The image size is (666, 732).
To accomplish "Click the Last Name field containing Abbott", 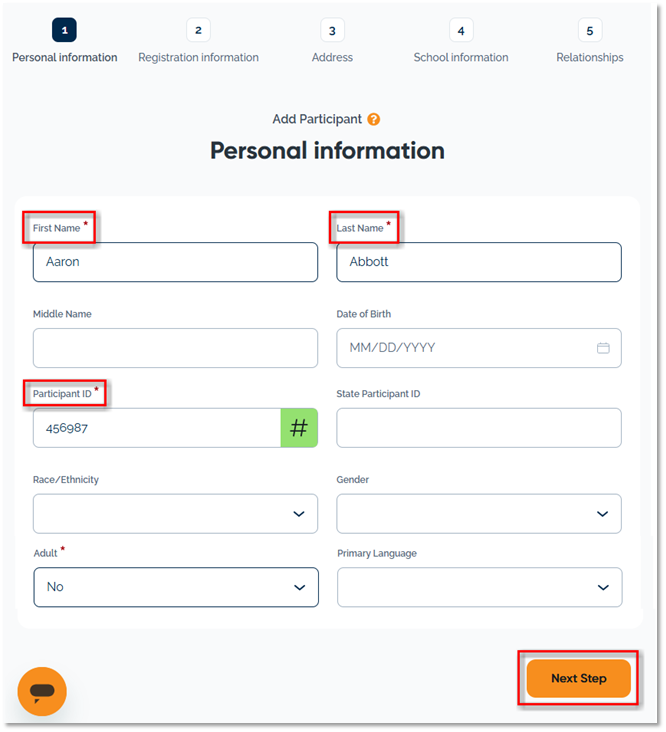I will click(479, 262).
